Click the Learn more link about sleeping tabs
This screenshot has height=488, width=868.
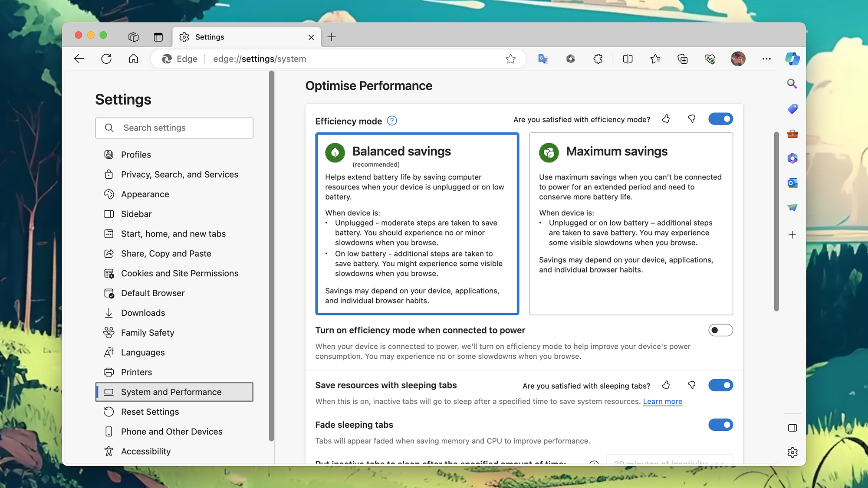pos(662,401)
